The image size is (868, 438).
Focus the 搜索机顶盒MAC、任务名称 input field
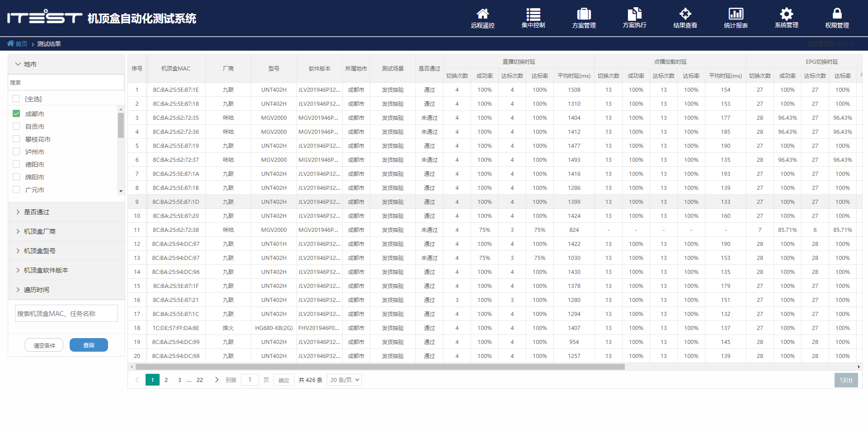pos(66,313)
